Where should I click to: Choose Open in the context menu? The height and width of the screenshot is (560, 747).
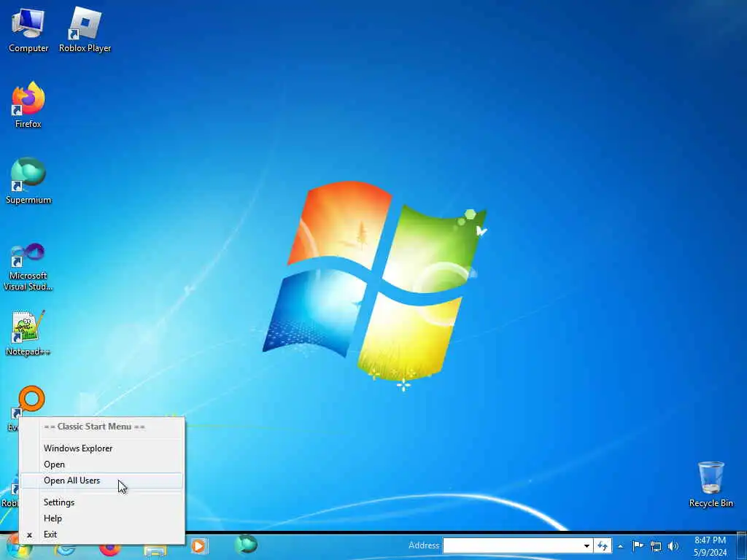pos(101,464)
